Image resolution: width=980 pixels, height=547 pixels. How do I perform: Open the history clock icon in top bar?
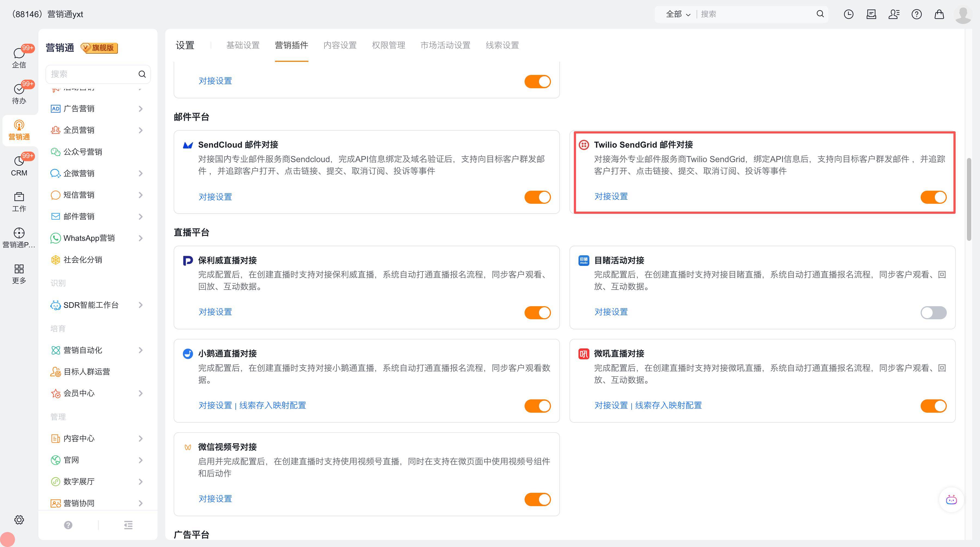[848, 14]
